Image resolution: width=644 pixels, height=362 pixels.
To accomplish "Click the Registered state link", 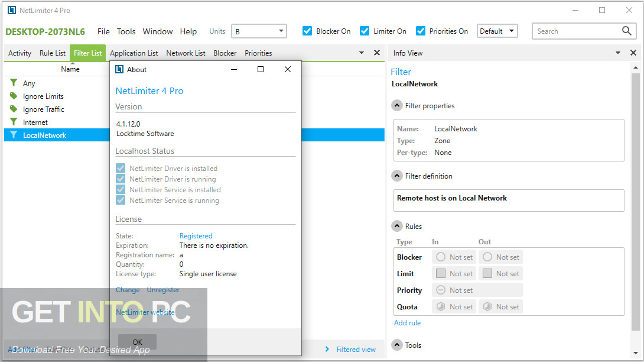I will click(196, 235).
